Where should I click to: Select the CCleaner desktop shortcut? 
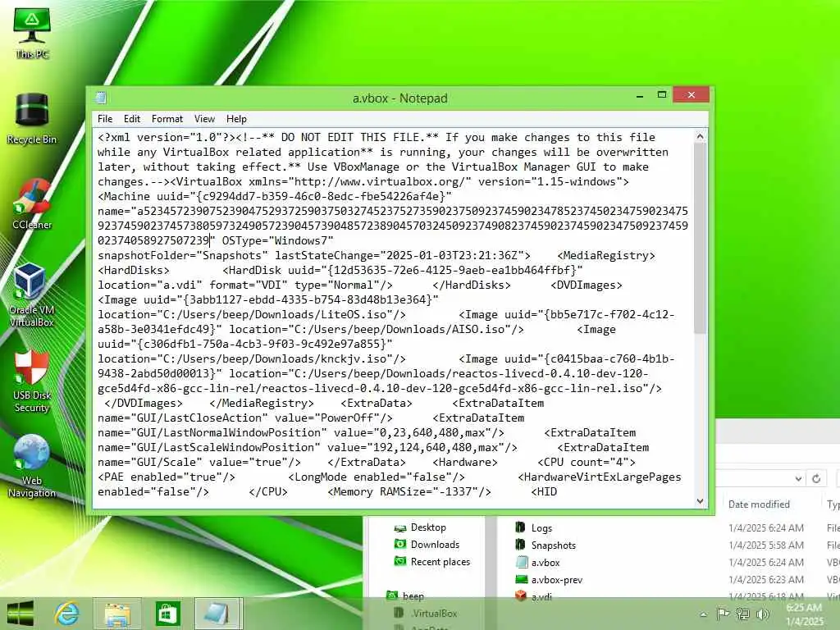[x=32, y=204]
